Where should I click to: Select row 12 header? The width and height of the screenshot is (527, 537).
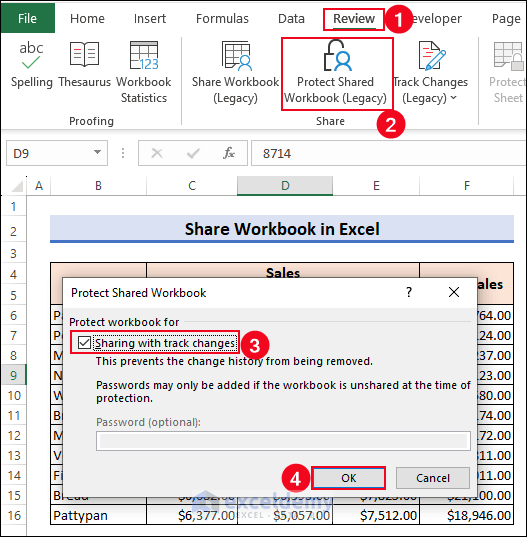coord(13,435)
